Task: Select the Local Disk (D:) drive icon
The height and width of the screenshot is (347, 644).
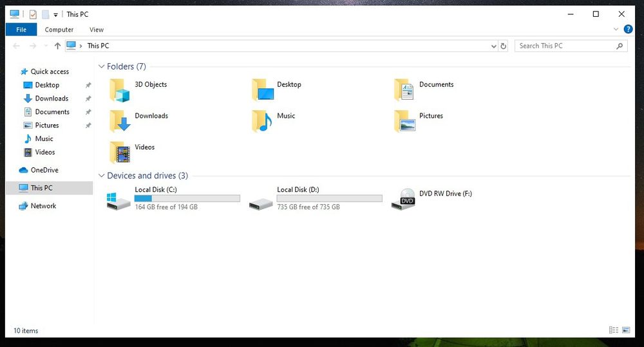Action: point(261,203)
